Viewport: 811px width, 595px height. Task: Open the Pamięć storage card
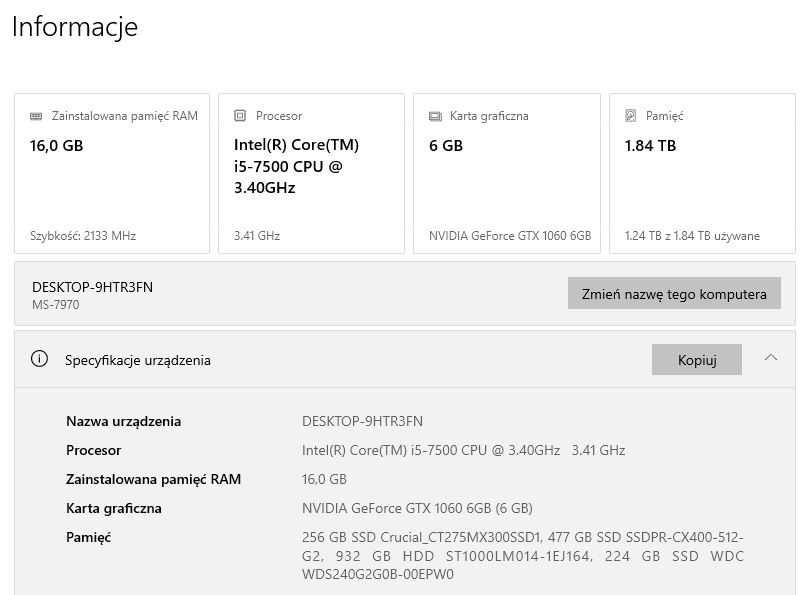(x=702, y=173)
